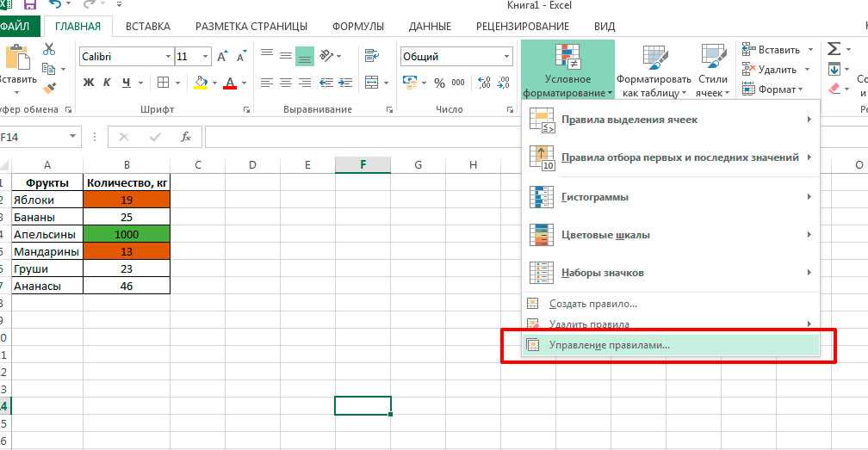Open number format Общий dropdown
868x450 pixels.
point(506,57)
